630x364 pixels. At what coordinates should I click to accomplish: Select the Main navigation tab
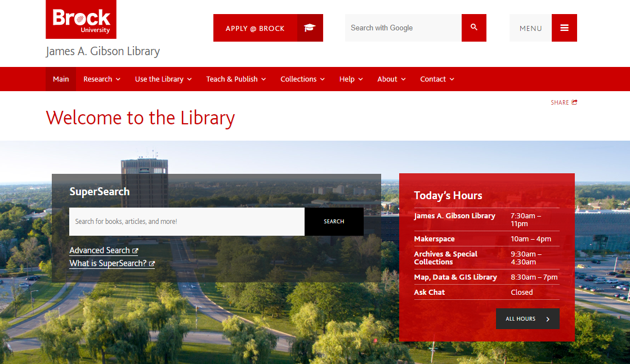[x=61, y=79]
